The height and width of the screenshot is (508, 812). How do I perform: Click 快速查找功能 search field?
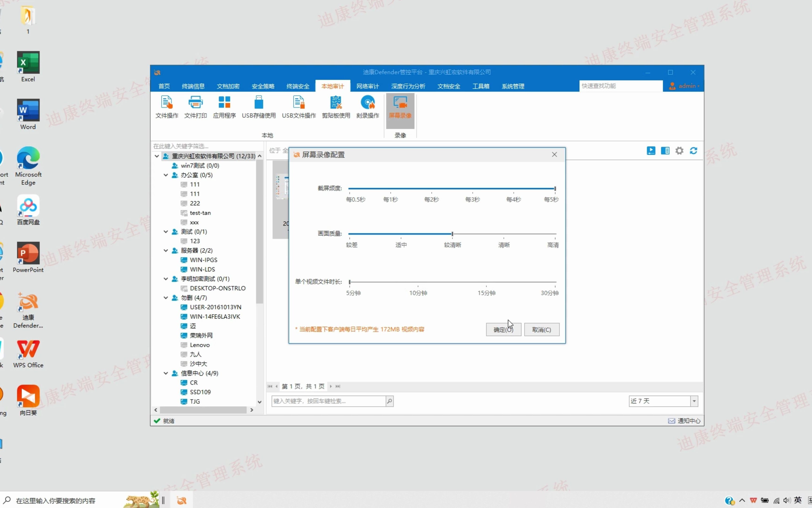click(621, 86)
